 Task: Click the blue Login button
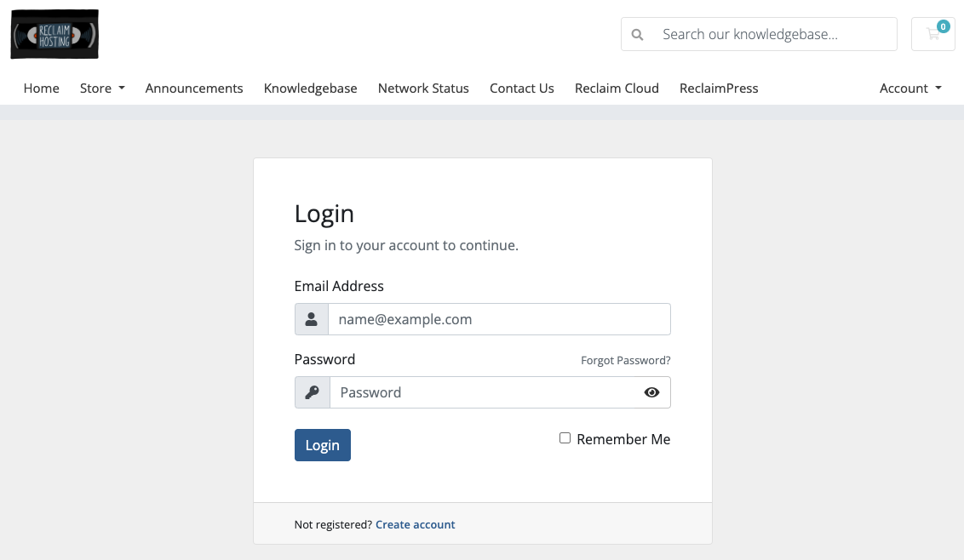[x=323, y=445]
